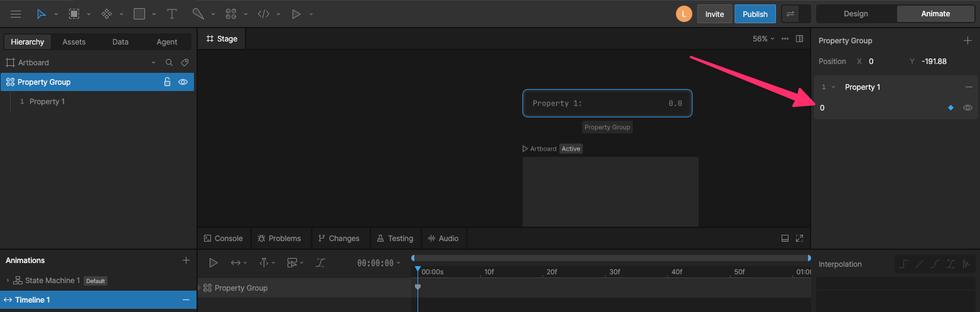Open the Problems panel tab
This screenshot has width=980, height=312.
click(279, 239)
